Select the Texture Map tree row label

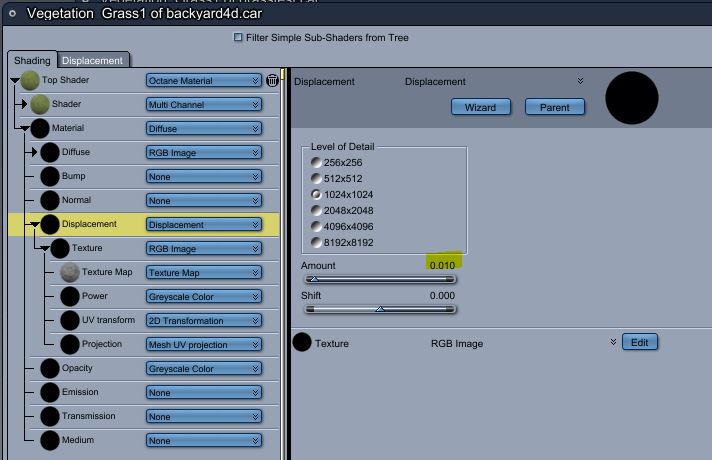tap(107, 272)
